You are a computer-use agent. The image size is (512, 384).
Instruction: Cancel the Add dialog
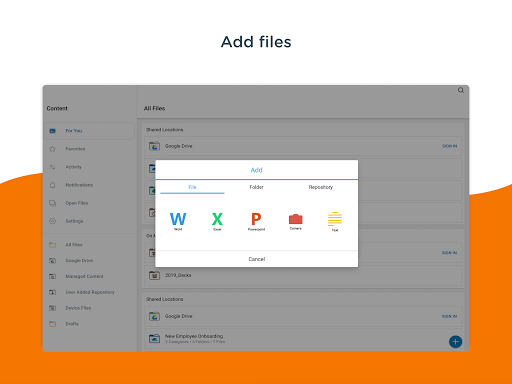pyautogui.click(x=257, y=259)
